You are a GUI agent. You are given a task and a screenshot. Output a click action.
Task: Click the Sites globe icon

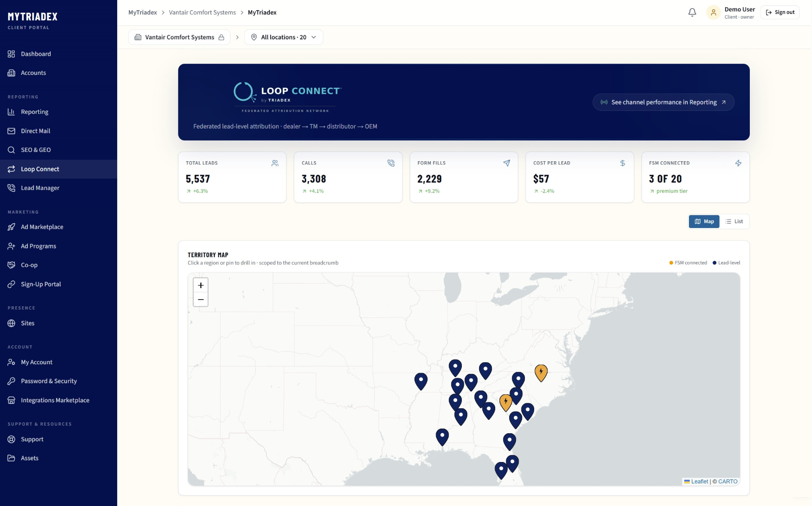11,323
